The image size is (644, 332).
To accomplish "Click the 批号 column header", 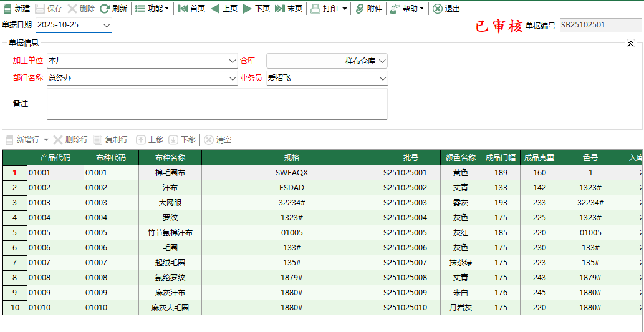I will [x=411, y=157].
